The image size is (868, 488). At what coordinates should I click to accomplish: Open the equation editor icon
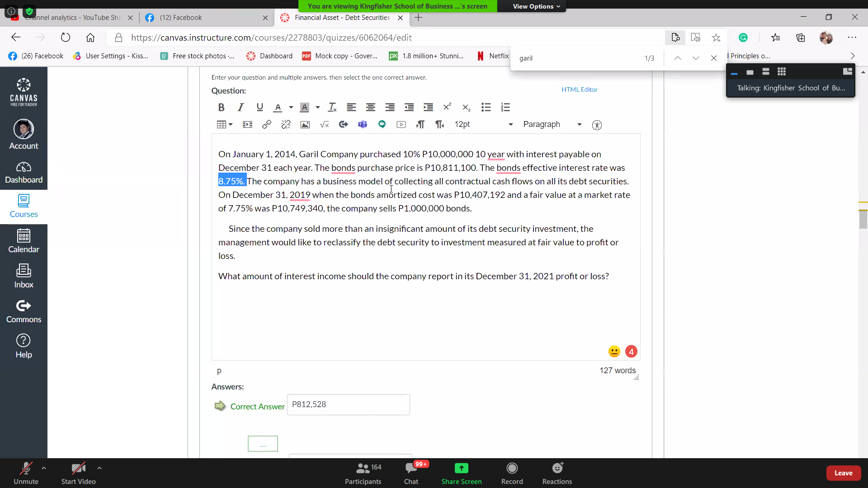point(324,125)
